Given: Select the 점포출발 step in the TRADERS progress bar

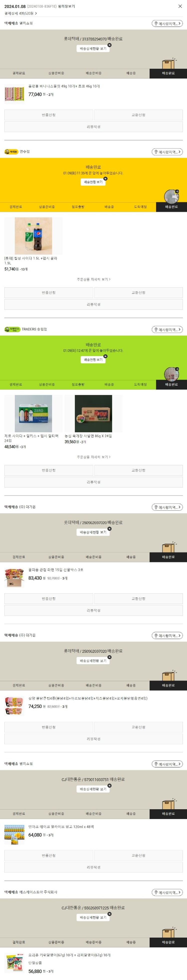Looking at the screenshot, I should click(78, 385).
